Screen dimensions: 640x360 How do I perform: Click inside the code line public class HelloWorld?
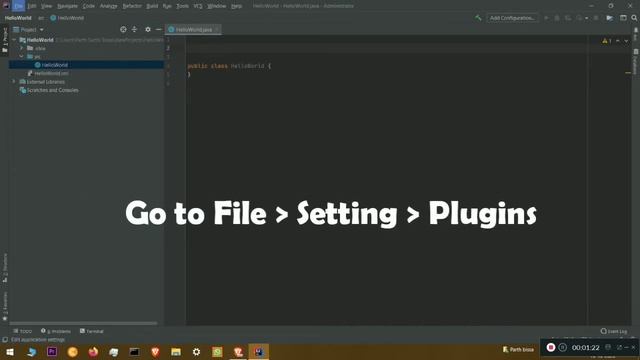click(229, 66)
